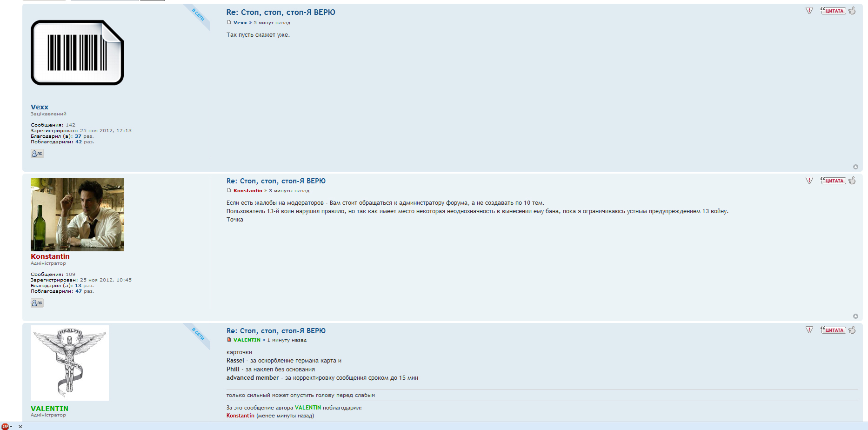Quote Vexx's post using the ЦИТАТА button
The width and height of the screenshot is (868, 430).
click(833, 11)
